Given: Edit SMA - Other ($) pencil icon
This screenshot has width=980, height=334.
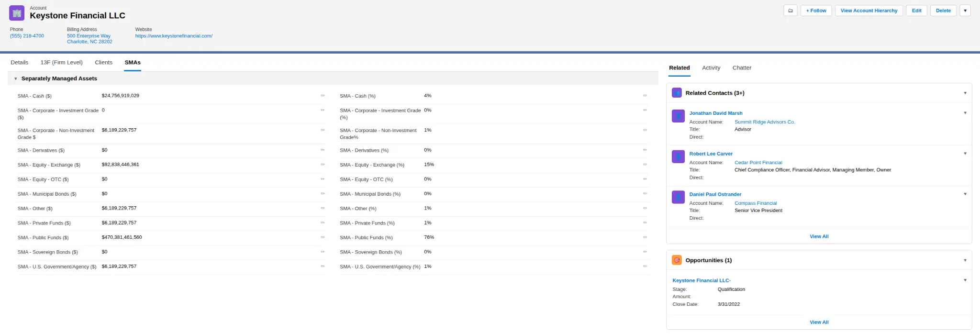Looking at the screenshot, I should click(323, 208).
